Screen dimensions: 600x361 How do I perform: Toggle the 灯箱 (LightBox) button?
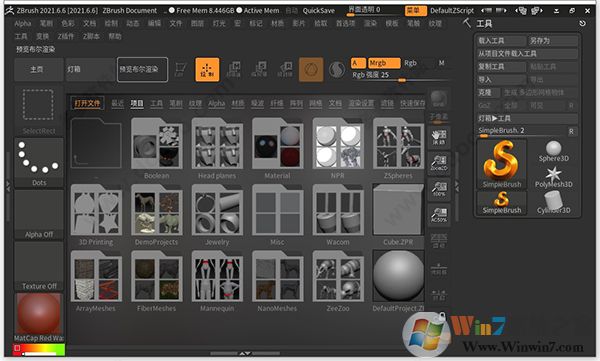pos(90,70)
